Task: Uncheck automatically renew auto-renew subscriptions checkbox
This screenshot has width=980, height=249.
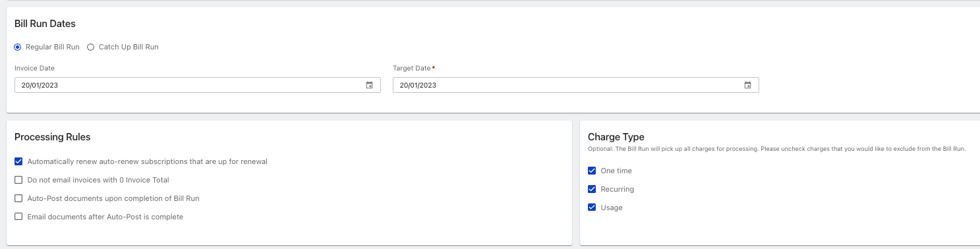Action: (x=18, y=161)
